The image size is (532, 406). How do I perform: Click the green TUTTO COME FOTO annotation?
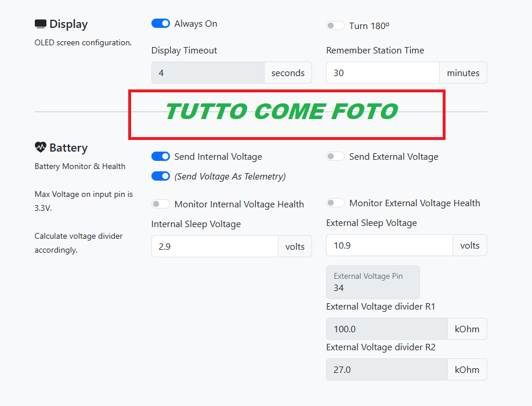pyautogui.click(x=281, y=112)
